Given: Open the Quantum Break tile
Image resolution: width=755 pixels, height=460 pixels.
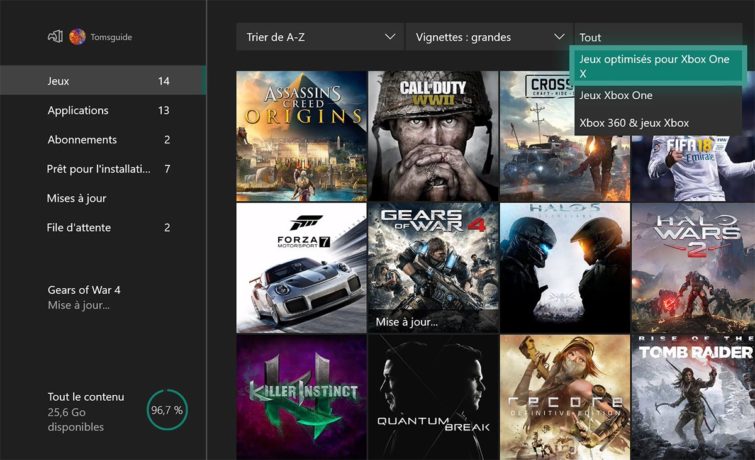Looking at the screenshot, I should point(433,397).
